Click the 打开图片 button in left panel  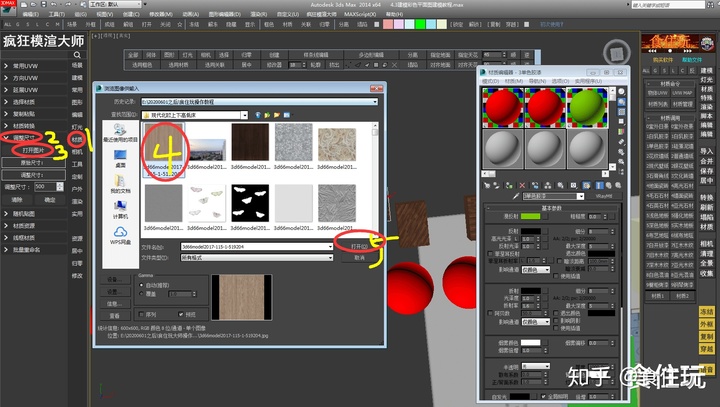(34, 150)
